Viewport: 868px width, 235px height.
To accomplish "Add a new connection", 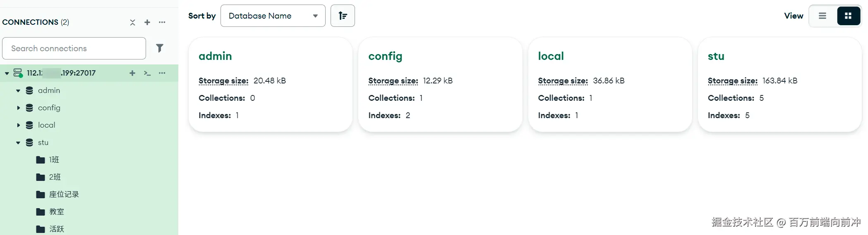I will (x=147, y=22).
